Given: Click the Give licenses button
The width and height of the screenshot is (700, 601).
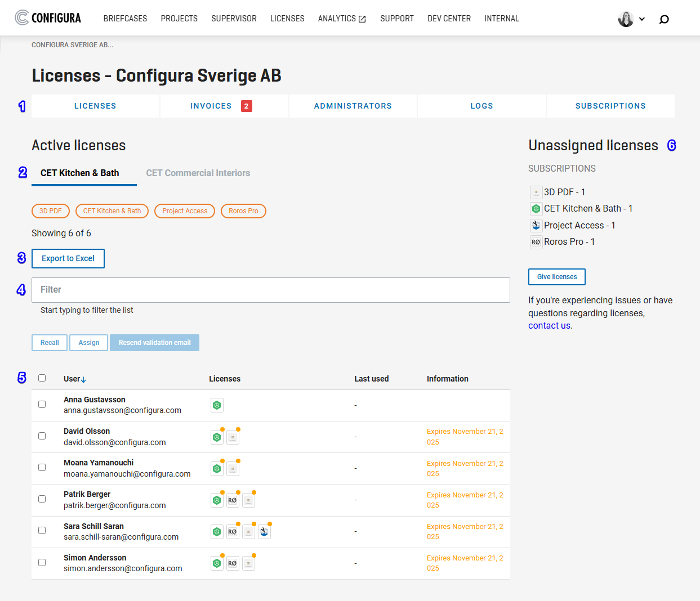Looking at the screenshot, I should [557, 277].
